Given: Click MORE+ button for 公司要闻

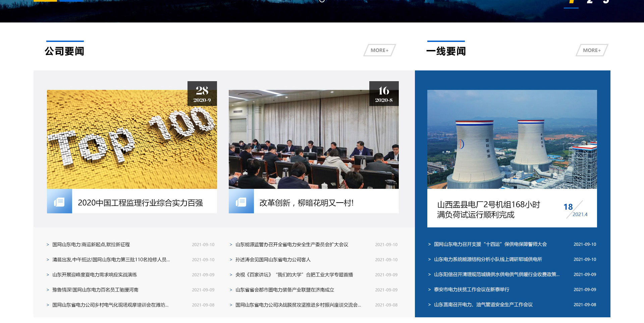Looking at the screenshot, I should pos(379,50).
